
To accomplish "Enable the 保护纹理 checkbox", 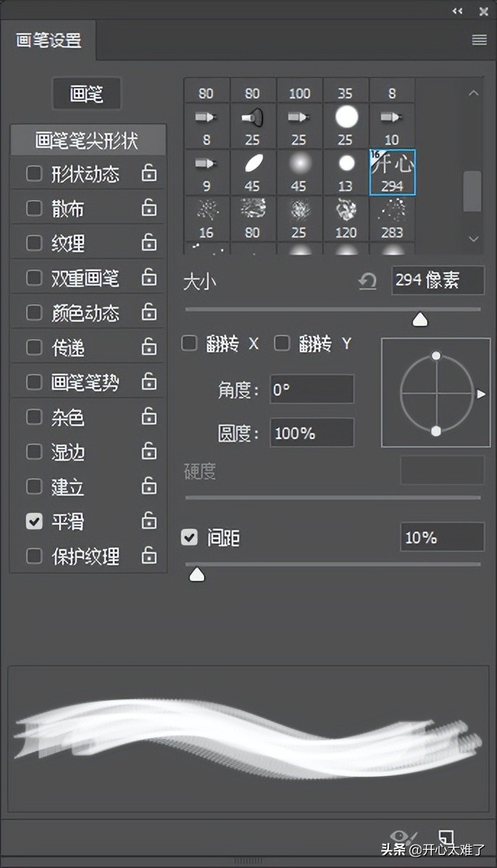I will 34,556.
